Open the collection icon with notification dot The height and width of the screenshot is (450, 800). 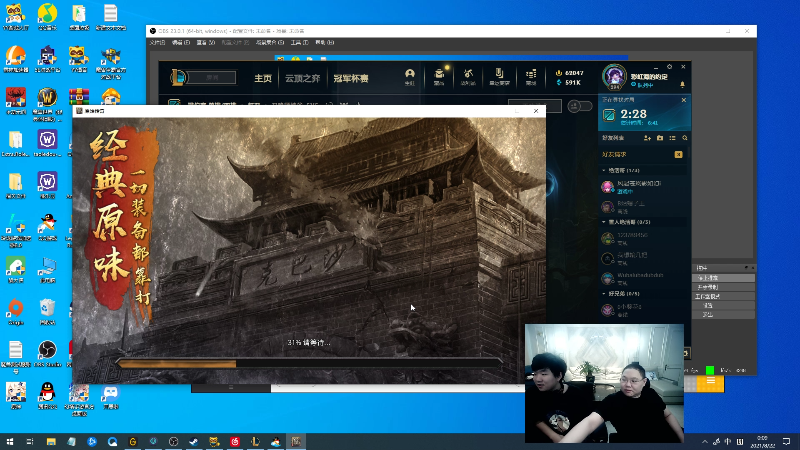439,77
